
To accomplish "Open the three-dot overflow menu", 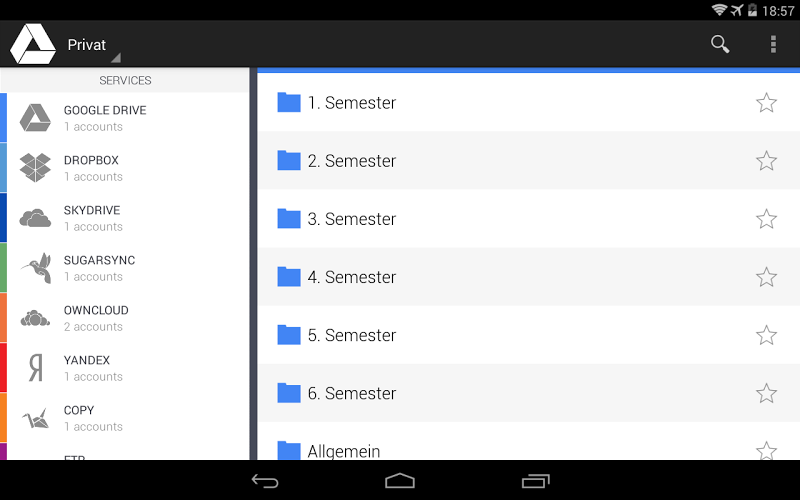I will (x=773, y=44).
